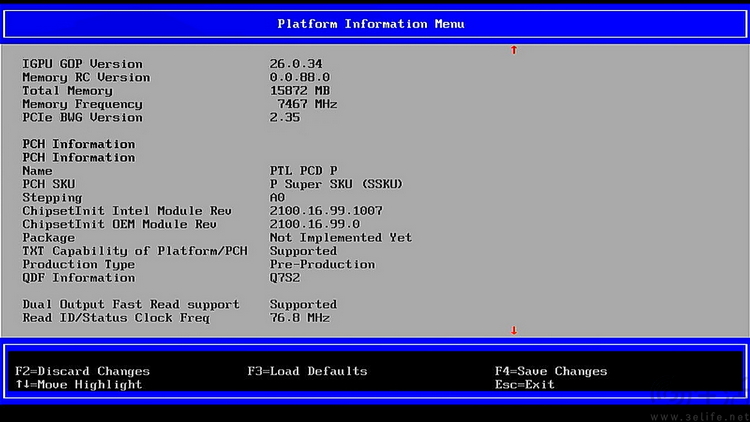Click Read ID/Status Clock Freq row
The image size is (750, 422).
116,318
